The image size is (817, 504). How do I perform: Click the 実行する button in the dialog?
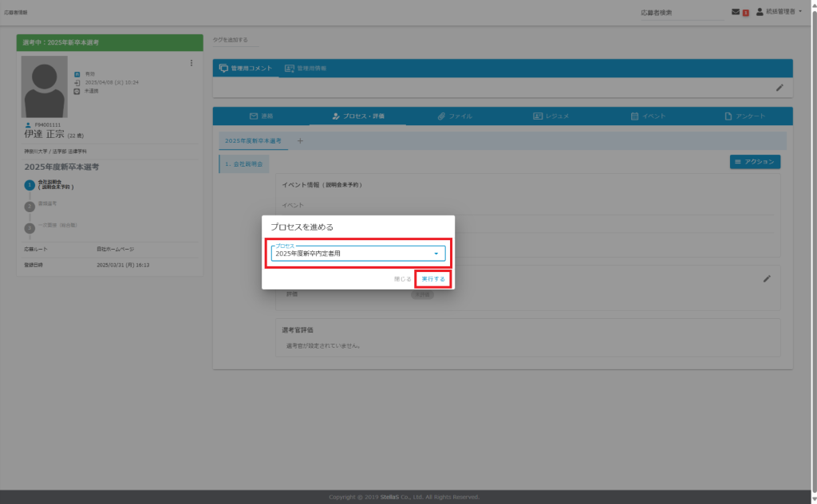click(x=433, y=279)
